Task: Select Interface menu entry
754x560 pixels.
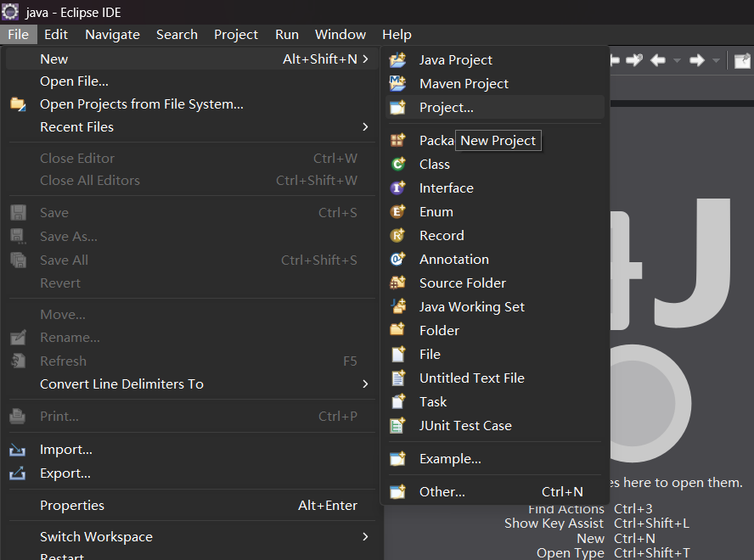Action: [x=495, y=188]
